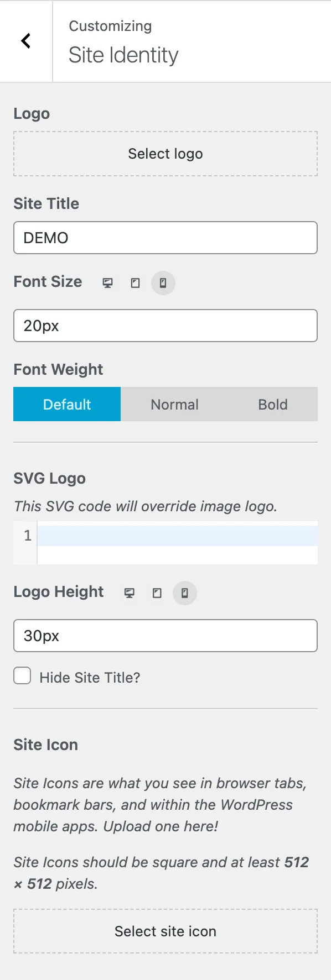Switch to mobile preview for Font Size
This screenshot has width=331, height=980.
click(163, 282)
